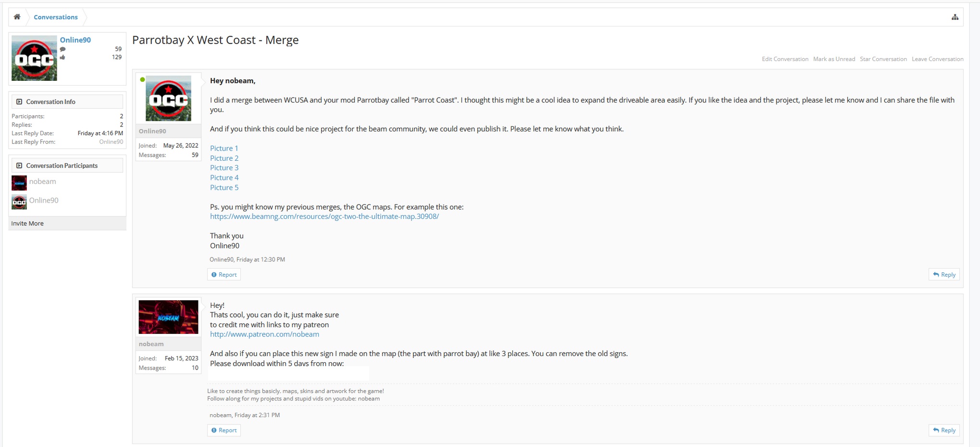Collapse the Conversation Info panel
980x447 pixels.
[x=19, y=102]
